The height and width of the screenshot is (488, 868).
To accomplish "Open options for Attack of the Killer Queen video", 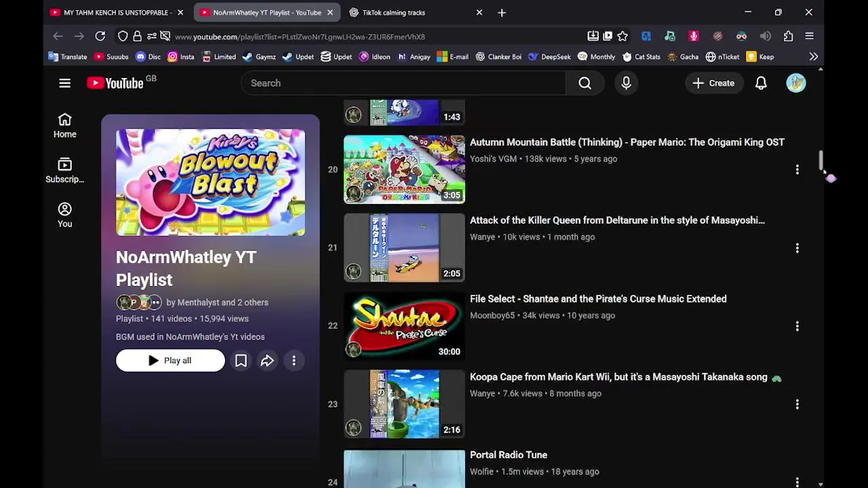I will (x=797, y=248).
